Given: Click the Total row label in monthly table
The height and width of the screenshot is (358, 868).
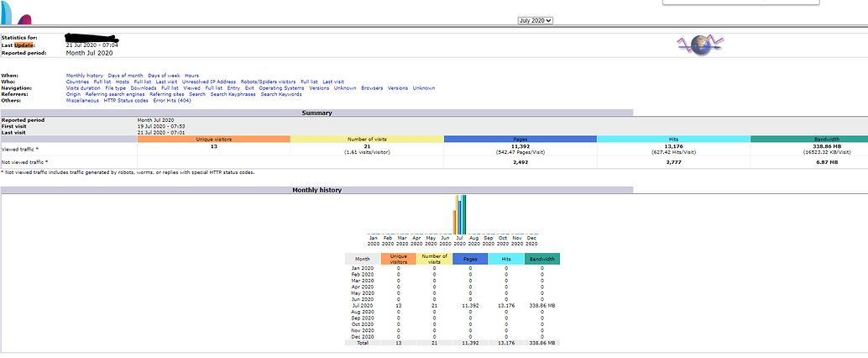Looking at the screenshot, I should 363,343.
